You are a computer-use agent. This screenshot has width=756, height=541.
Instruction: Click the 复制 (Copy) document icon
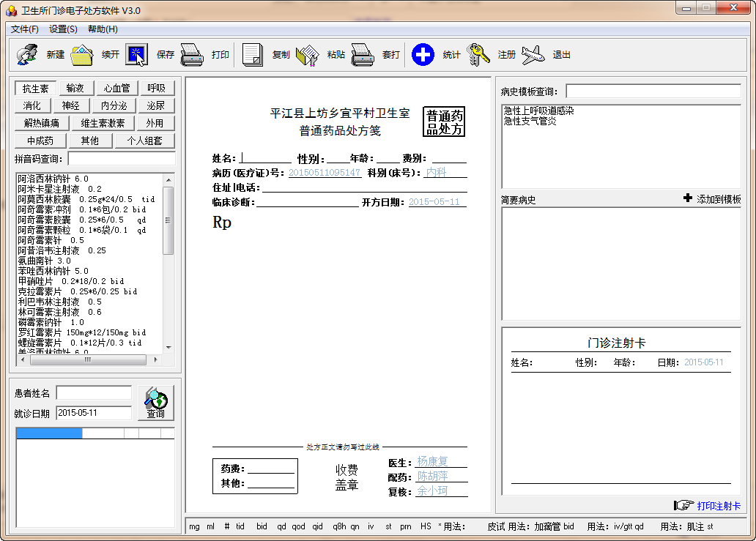click(x=253, y=55)
